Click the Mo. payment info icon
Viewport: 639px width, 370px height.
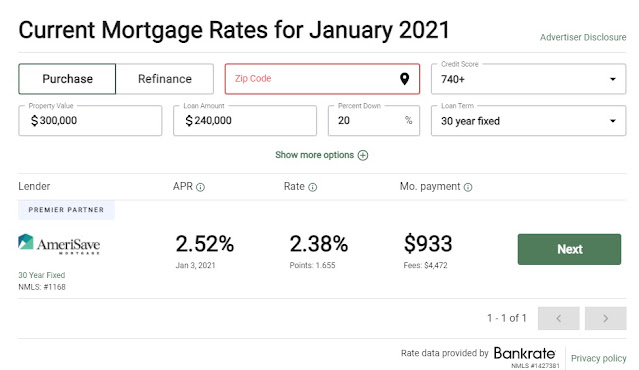[x=468, y=187]
